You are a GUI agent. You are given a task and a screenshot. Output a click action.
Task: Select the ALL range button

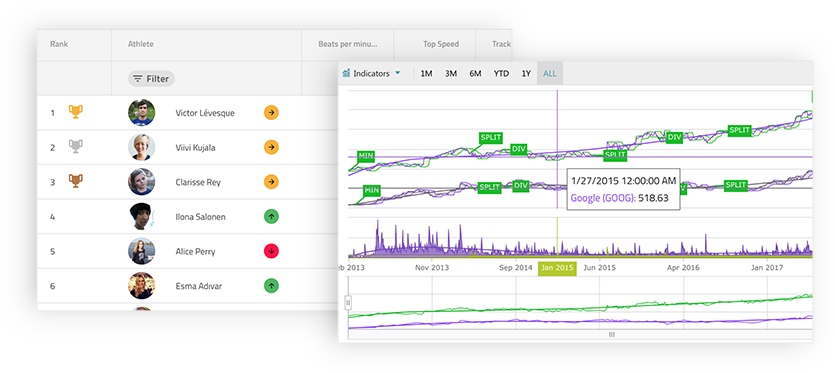pyautogui.click(x=550, y=74)
